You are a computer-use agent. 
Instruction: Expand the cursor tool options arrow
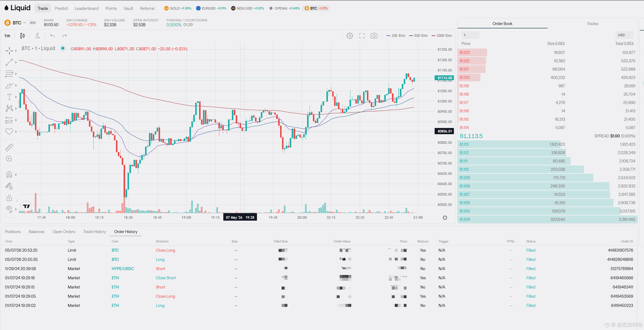[x=16, y=51]
